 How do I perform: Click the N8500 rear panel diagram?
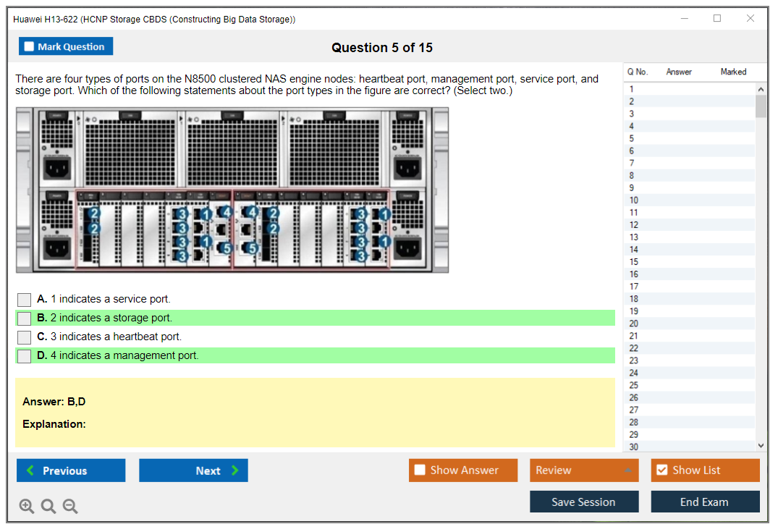232,190
